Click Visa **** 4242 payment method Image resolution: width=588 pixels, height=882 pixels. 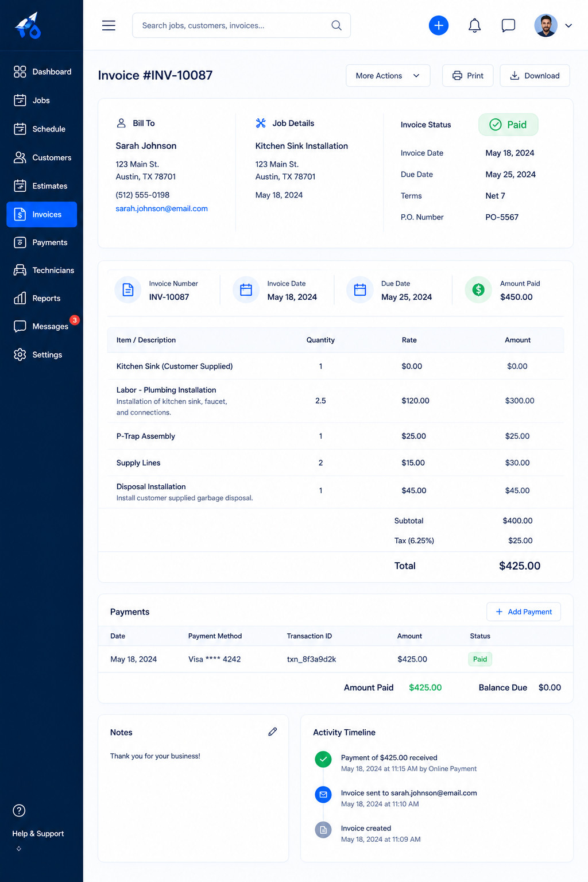(214, 659)
